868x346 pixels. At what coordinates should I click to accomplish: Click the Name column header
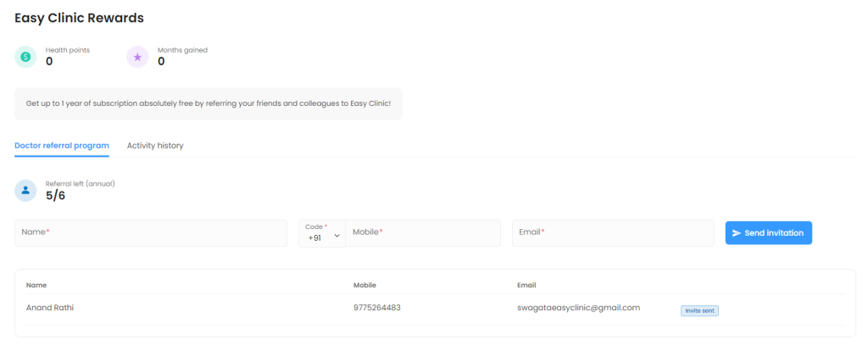click(x=36, y=285)
